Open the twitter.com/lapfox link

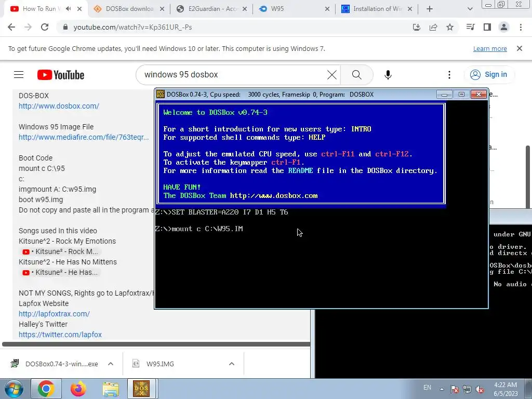60,335
